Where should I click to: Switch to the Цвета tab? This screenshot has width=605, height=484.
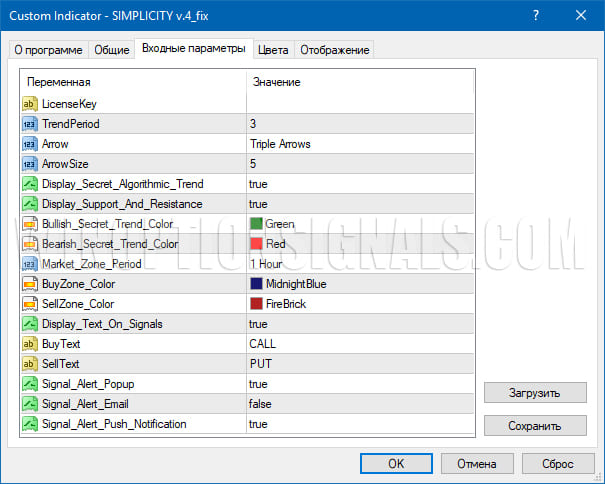tap(273, 49)
